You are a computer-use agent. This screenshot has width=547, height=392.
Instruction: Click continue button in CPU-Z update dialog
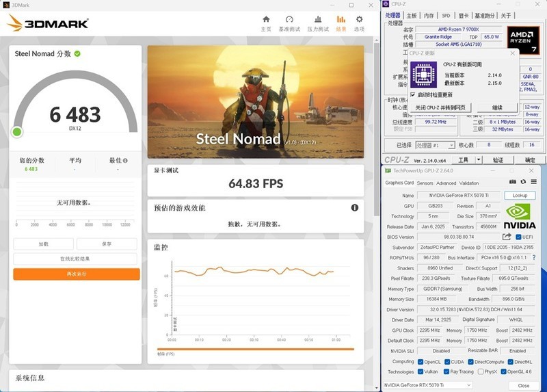click(497, 107)
